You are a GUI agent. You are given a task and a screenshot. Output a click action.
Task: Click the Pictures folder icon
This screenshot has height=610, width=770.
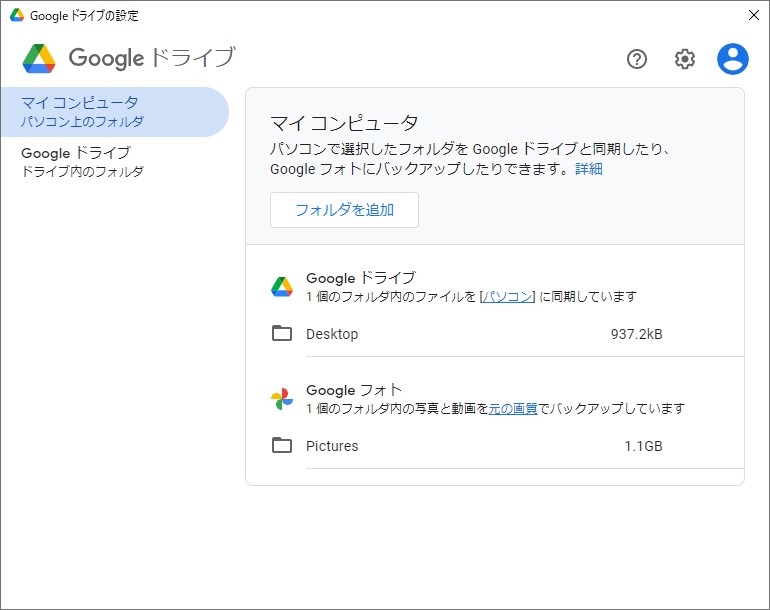[x=282, y=445]
